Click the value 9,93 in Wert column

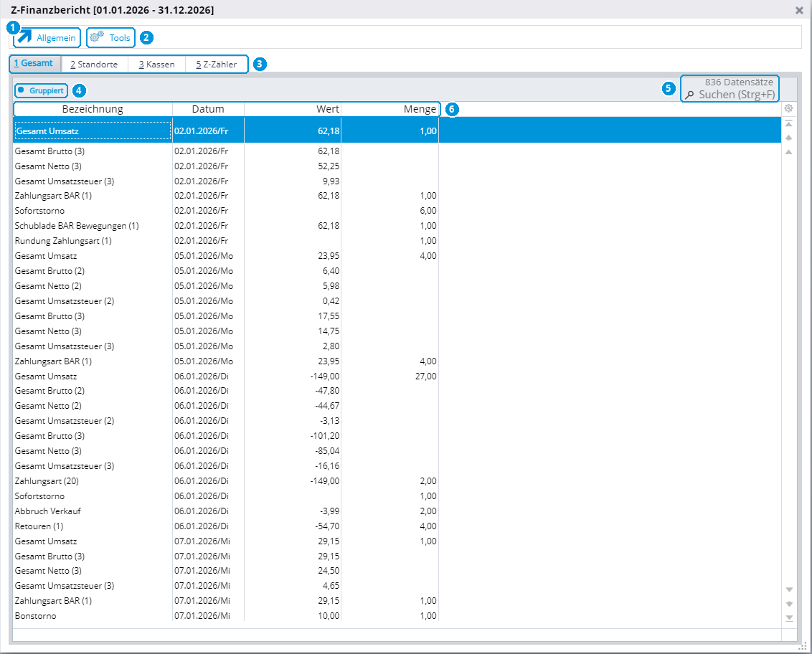coord(331,181)
